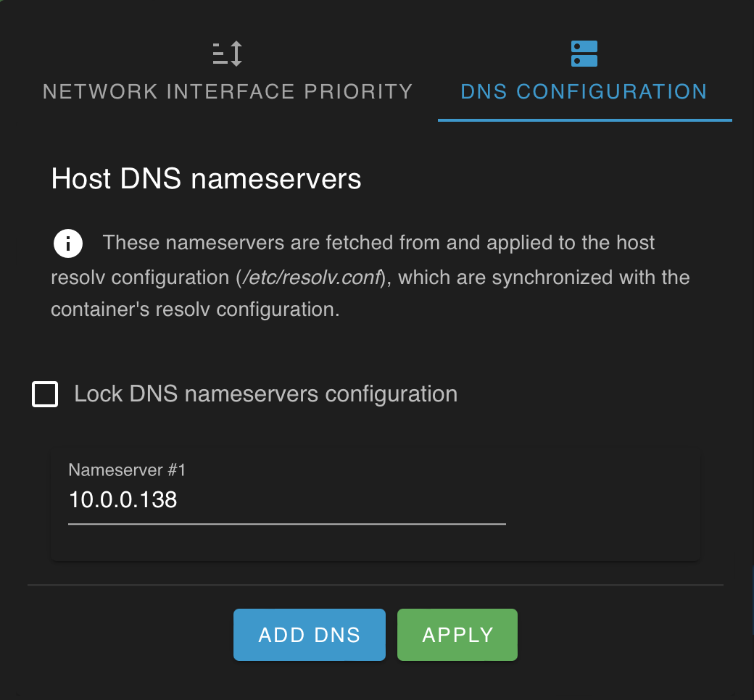Open the DNS Configuration tab
This screenshot has height=700, width=754.
pos(584,91)
